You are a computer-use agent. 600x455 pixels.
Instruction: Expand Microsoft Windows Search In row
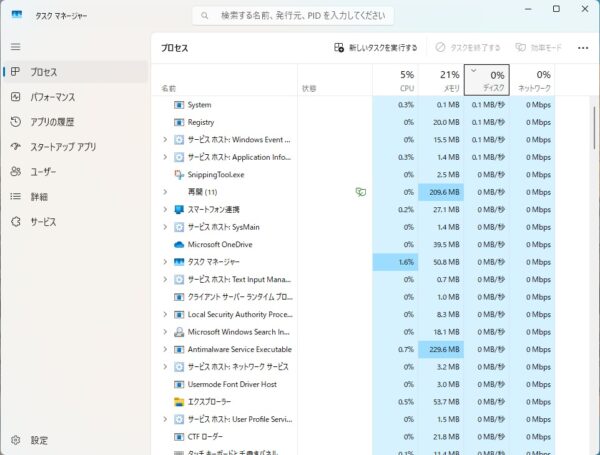click(x=165, y=332)
